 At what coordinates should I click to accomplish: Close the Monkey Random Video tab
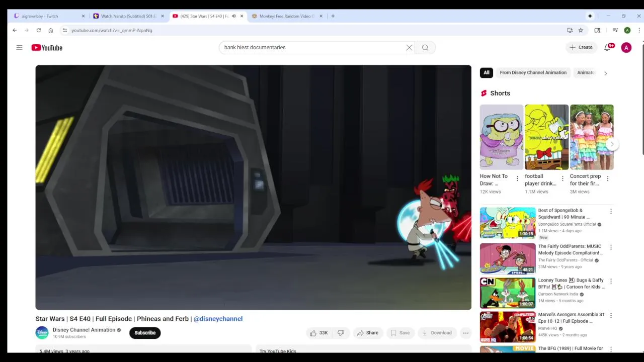click(x=321, y=16)
